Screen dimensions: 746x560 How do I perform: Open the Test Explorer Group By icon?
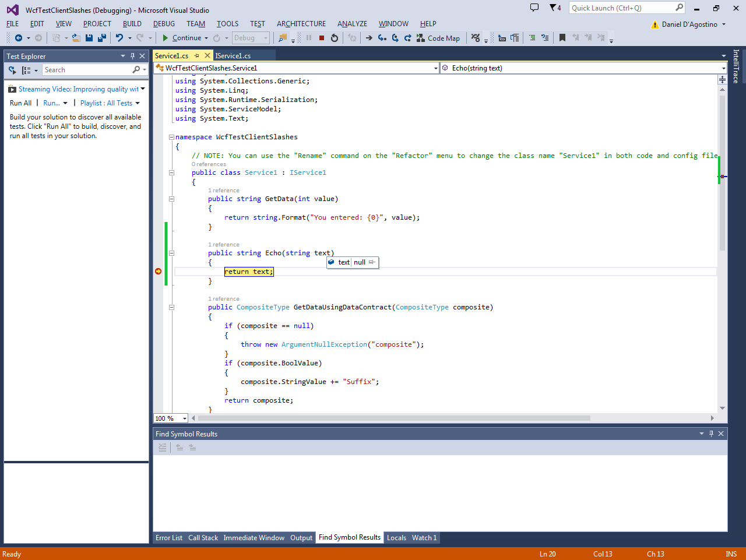26,70
